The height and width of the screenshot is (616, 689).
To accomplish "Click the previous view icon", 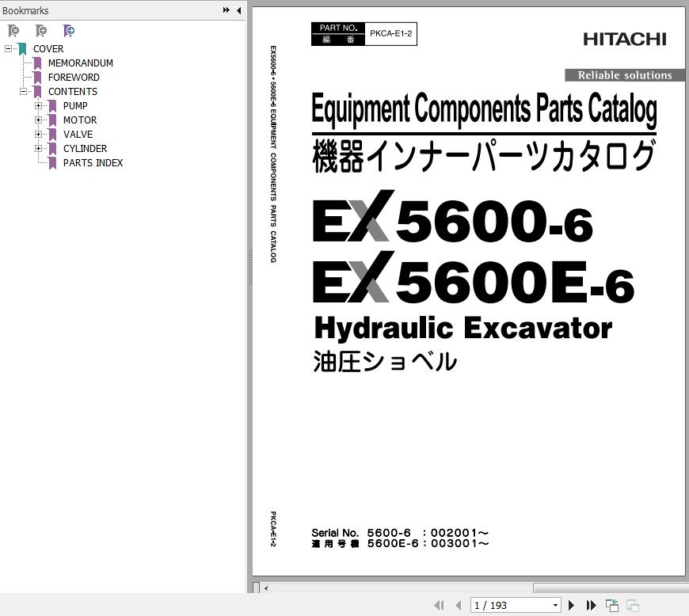I will click(612, 605).
